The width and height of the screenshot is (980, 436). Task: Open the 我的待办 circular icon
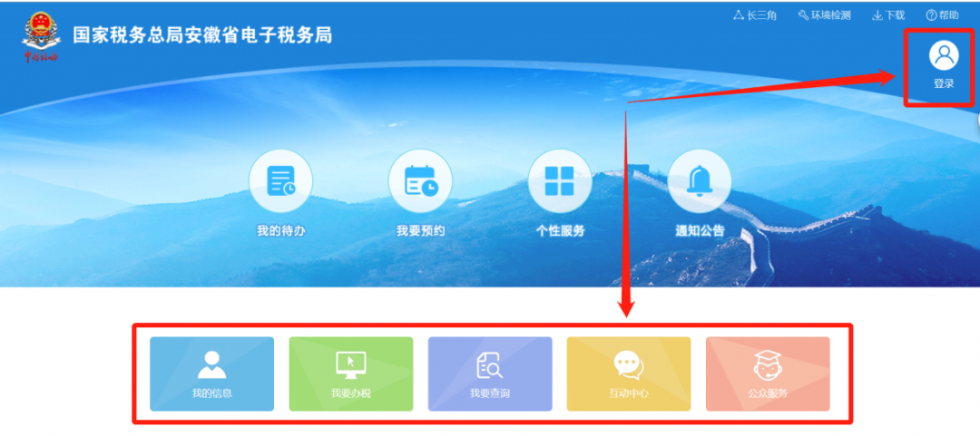click(280, 181)
